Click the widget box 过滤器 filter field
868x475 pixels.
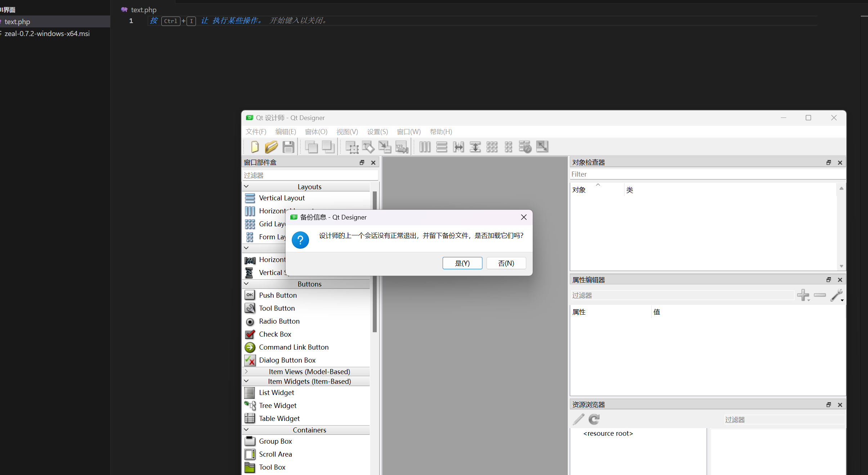(310, 176)
